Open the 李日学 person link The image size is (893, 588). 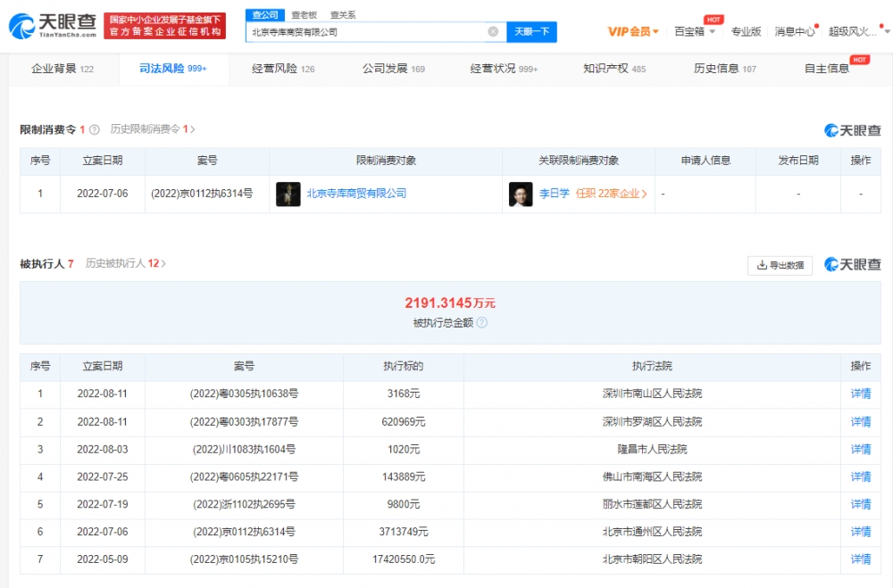(555, 195)
